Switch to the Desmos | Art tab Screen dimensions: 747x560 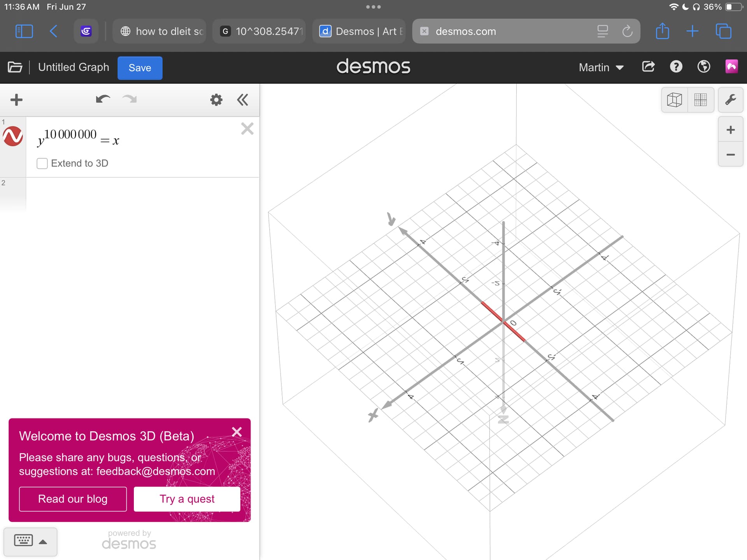click(359, 31)
